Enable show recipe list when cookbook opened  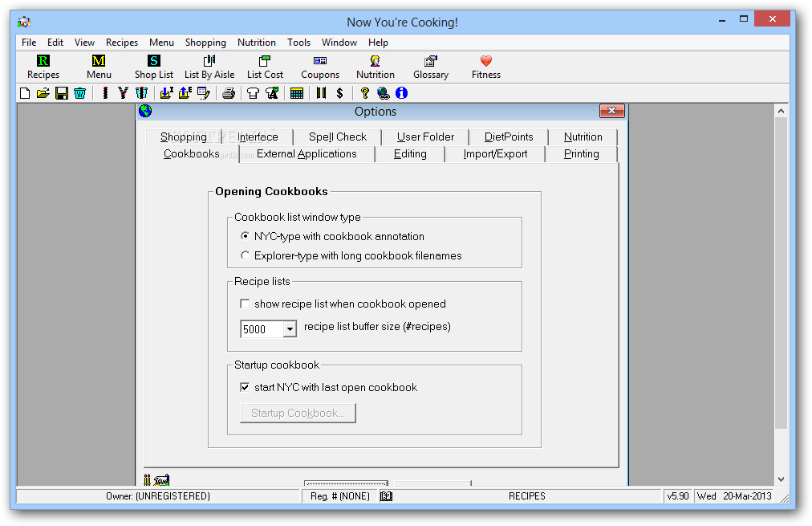tap(343, 304)
